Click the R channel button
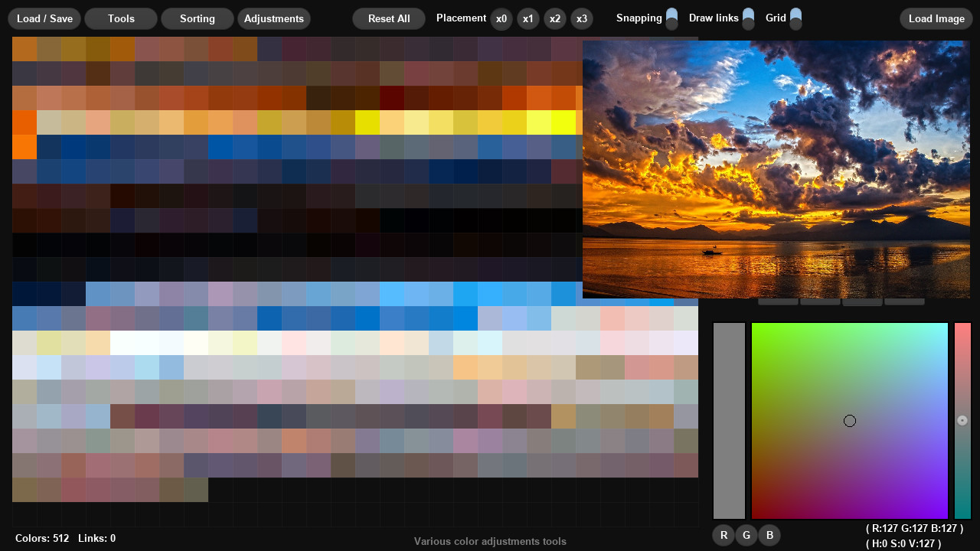 [724, 535]
